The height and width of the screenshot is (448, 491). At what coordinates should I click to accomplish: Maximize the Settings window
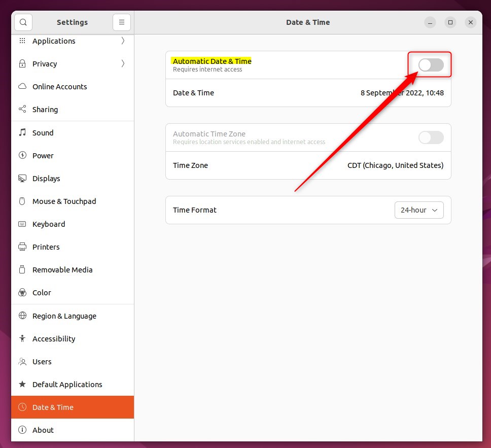point(450,22)
